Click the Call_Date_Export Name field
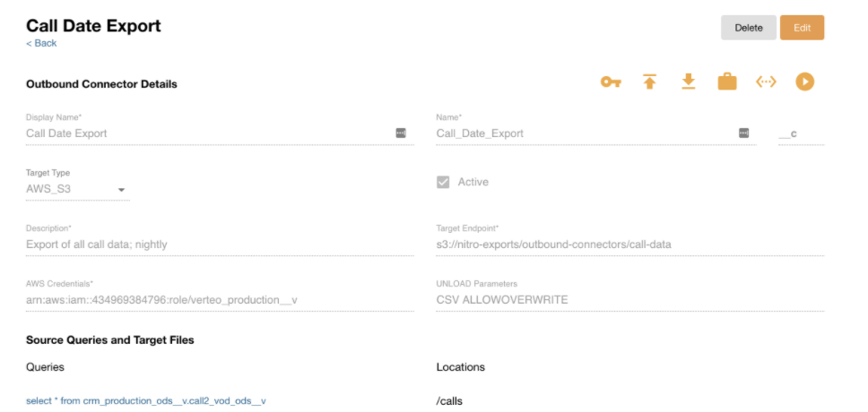This screenshot has width=868, height=412. 583,133
